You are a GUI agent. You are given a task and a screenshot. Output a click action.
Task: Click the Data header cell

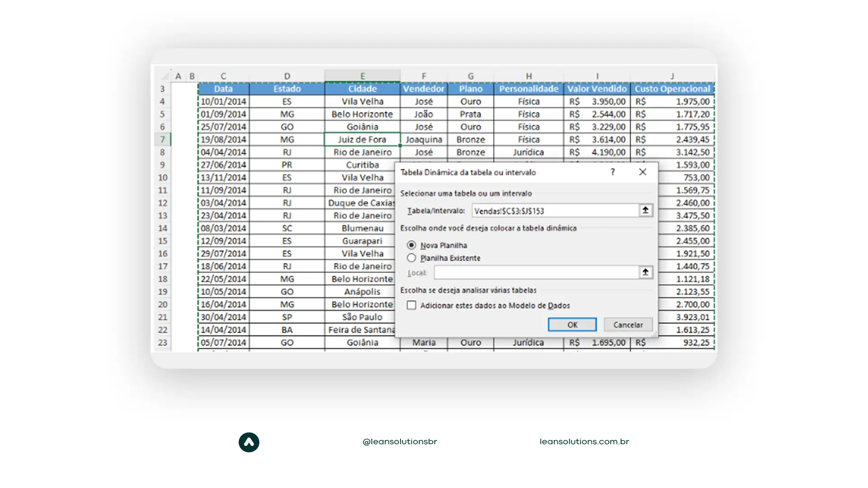[x=223, y=89]
